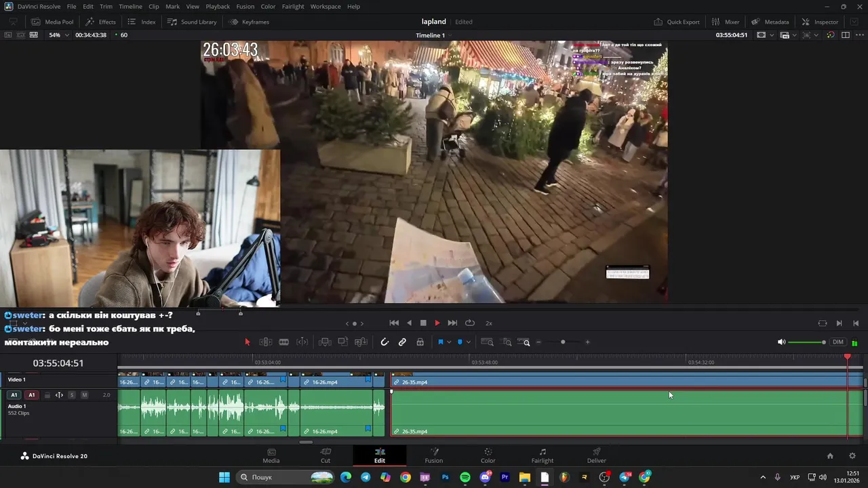Switch to dual viewer mode icon
The height and width of the screenshot is (488, 868).
point(845,35)
